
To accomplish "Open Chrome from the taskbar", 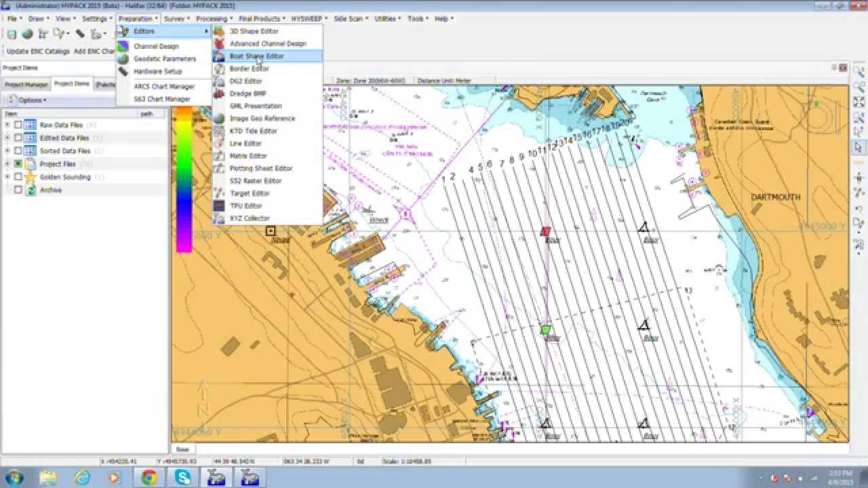I will [x=149, y=478].
